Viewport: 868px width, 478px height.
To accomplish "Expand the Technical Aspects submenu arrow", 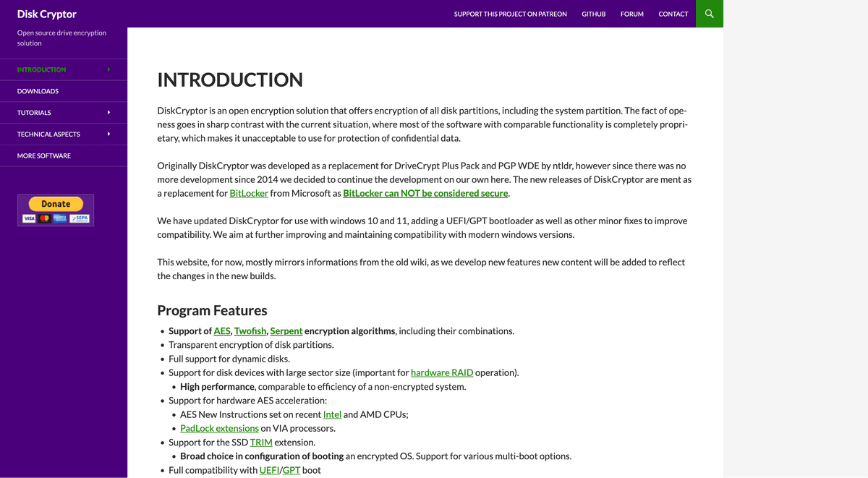I will tap(109, 135).
